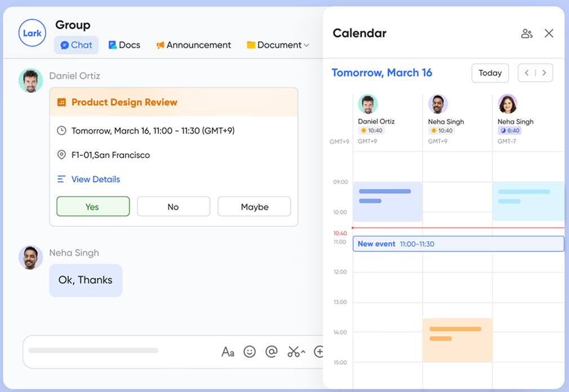Image resolution: width=569 pixels, height=392 pixels.
Task: Click the Lark logo icon
Action: (32, 33)
